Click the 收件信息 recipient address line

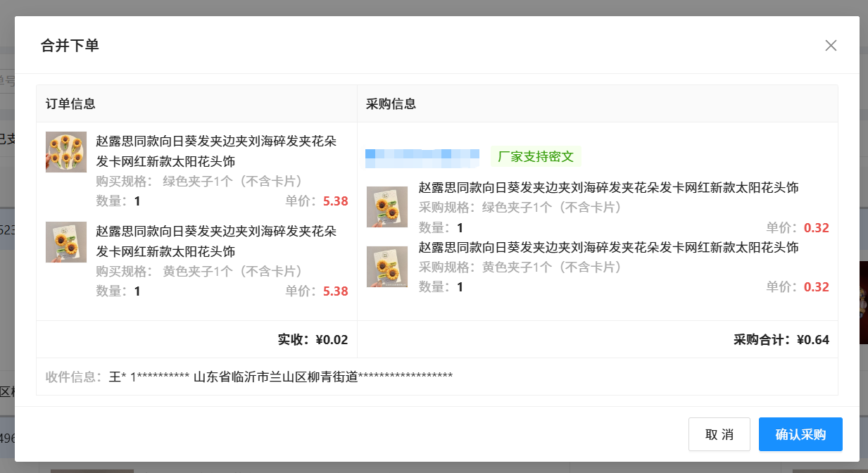pyautogui.click(x=249, y=377)
